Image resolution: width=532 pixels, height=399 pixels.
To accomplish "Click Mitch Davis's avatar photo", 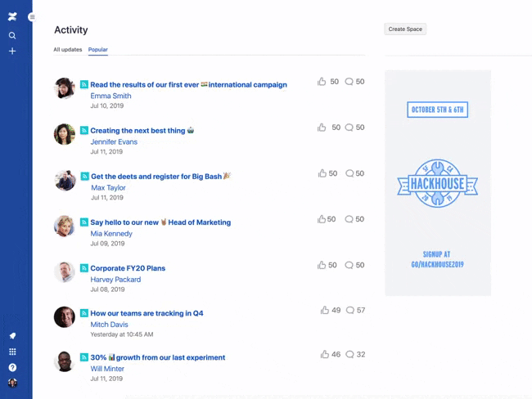I will tap(65, 317).
